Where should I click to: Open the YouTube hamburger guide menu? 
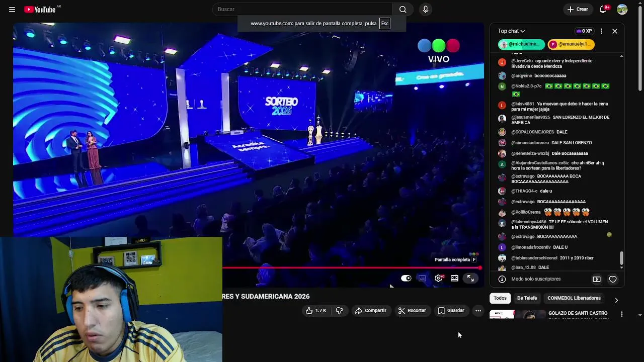pos(12,9)
